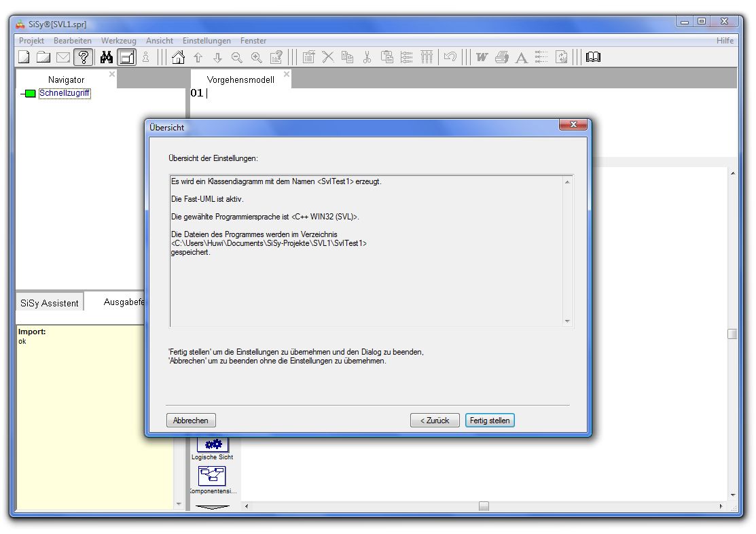Click the new blank document icon
Viewport: 756px width, 534px height.
[x=24, y=58]
